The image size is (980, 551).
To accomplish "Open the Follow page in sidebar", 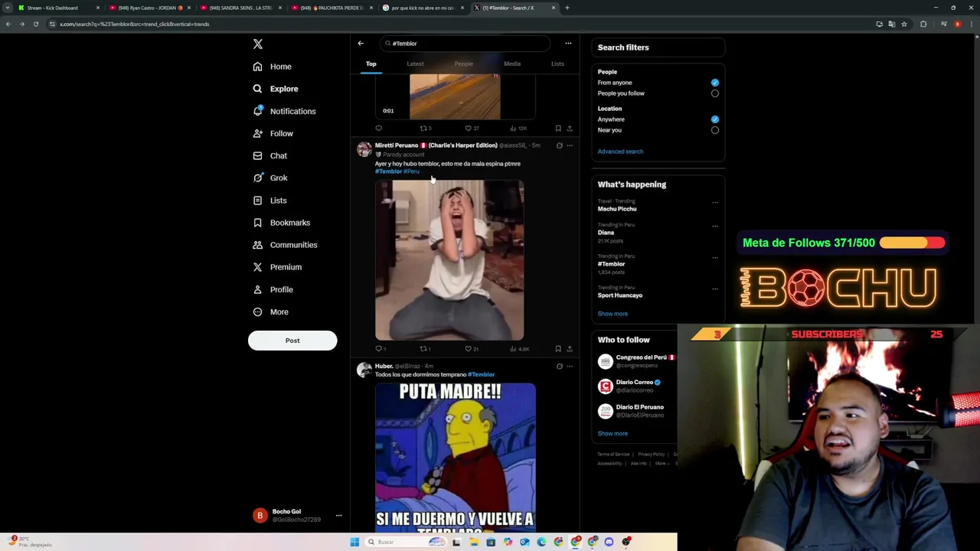I will coord(273,133).
